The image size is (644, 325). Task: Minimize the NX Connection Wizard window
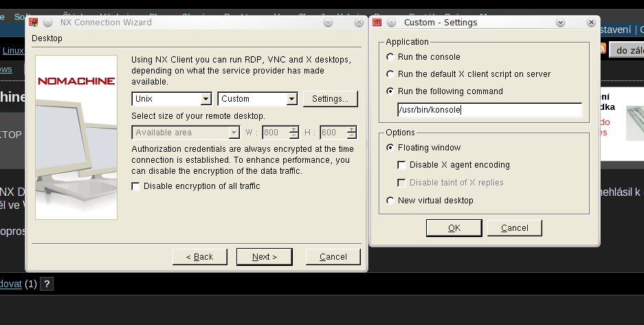[x=328, y=22]
